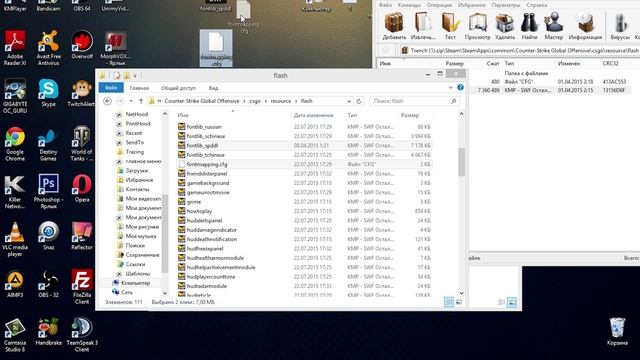Open the quick access toolbar dropdown
The image size is (640, 360).
click(135, 76)
